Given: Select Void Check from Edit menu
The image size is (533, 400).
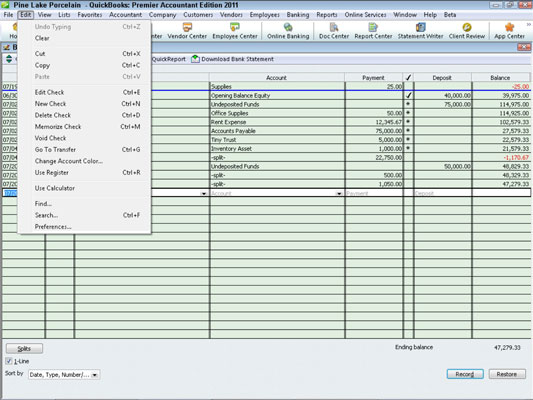Looking at the screenshot, I should point(50,138).
